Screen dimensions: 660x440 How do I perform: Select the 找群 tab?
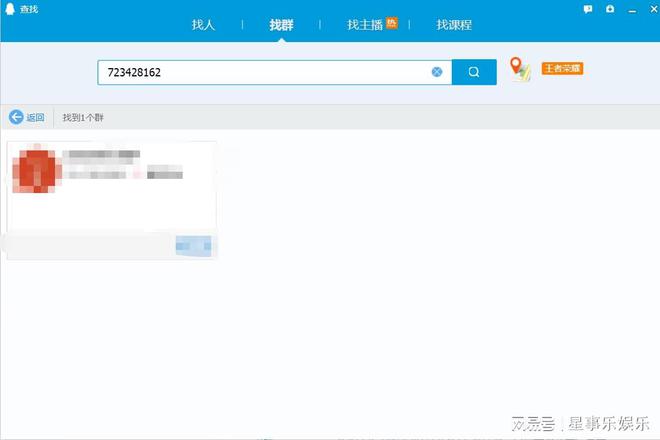pyautogui.click(x=281, y=25)
